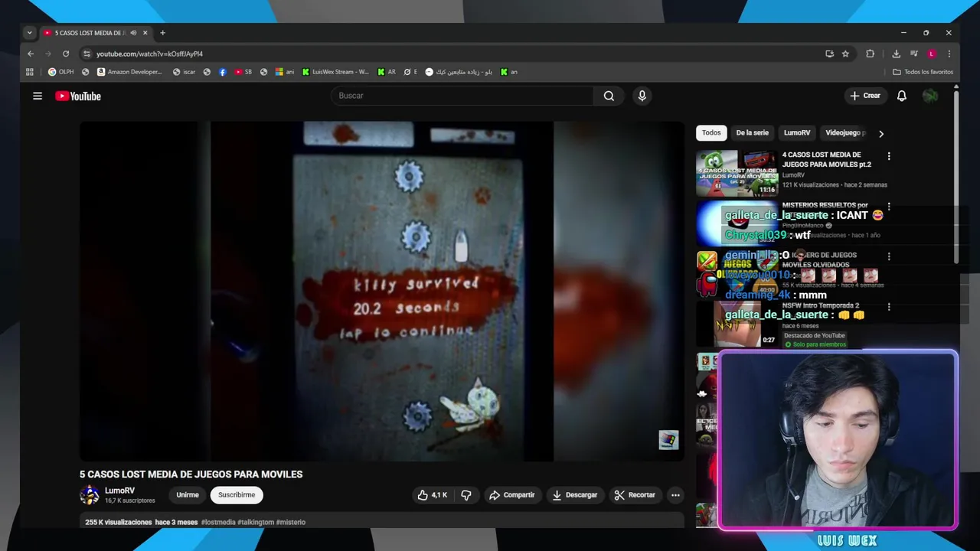Open the LumoRV channel name link
The width and height of the screenshot is (980, 551).
[119, 491]
